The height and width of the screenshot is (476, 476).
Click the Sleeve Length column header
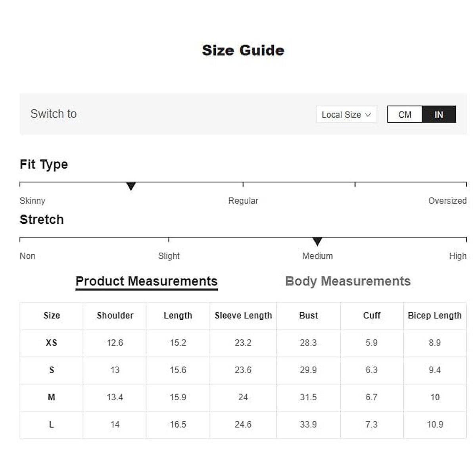[x=243, y=316]
